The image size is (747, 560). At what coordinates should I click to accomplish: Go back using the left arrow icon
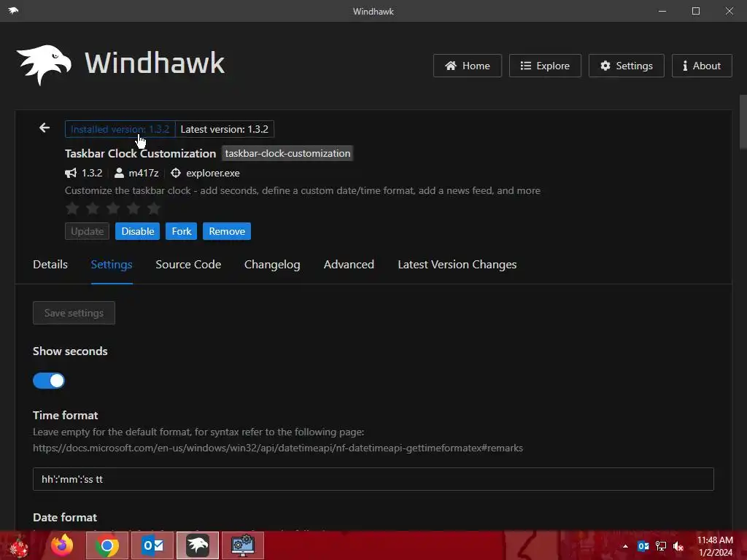(x=44, y=128)
